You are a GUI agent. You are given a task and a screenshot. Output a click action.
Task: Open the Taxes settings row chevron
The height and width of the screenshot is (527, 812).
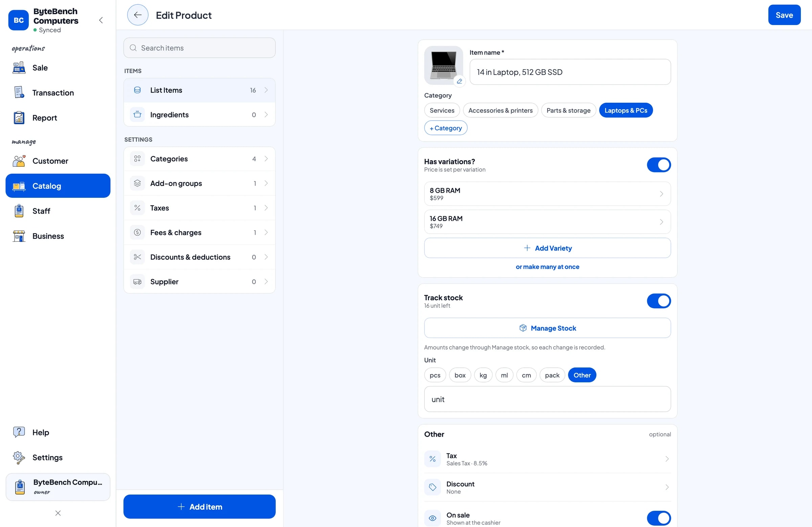[266, 208]
